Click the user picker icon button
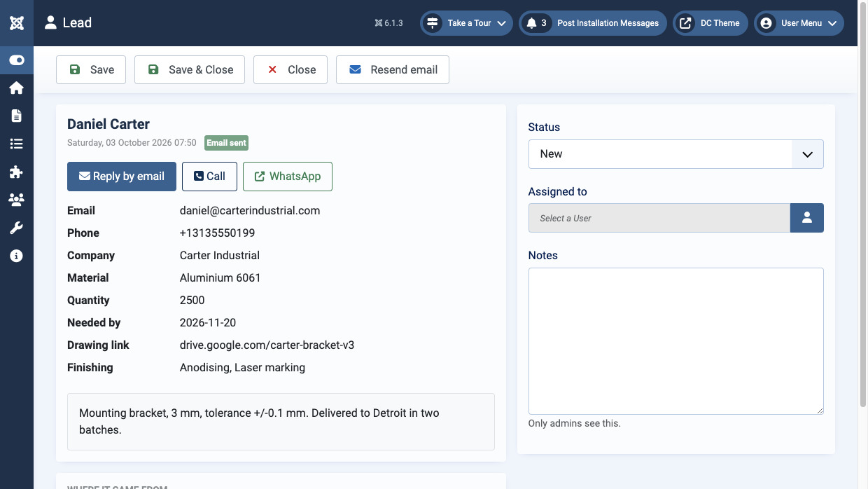The width and height of the screenshot is (868, 489). [807, 218]
